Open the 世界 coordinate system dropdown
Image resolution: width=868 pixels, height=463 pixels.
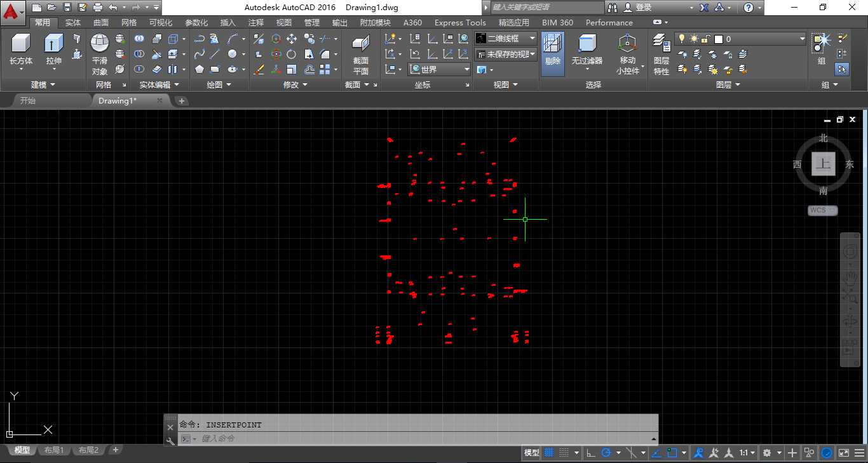click(x=439, y=69)
